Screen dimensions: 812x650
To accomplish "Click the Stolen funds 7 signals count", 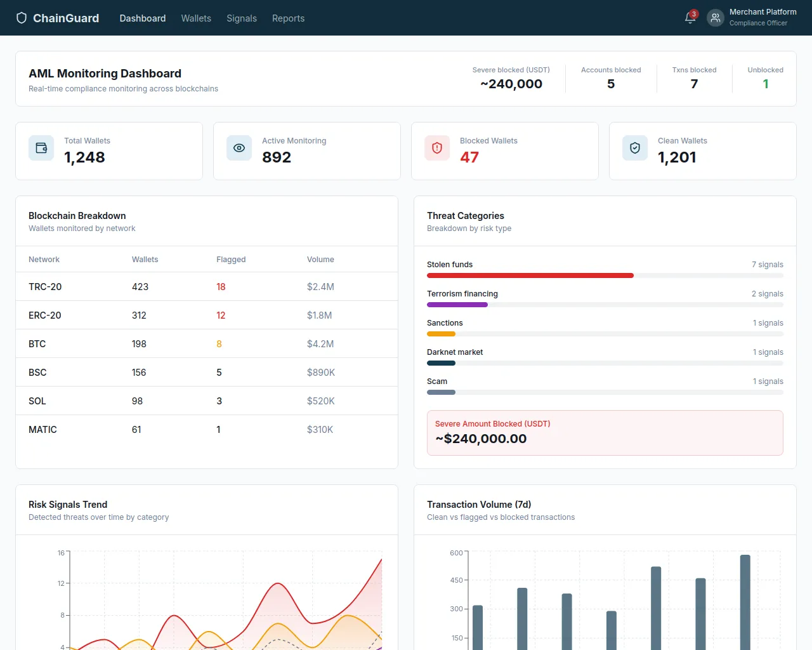I will pyautogui.click(x=768, y=265).
